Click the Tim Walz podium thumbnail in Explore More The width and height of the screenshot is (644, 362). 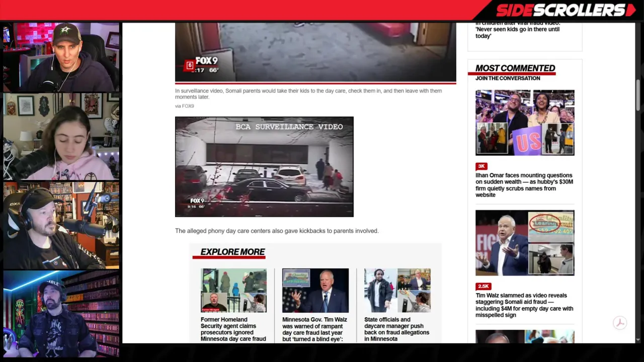(315, 291)
